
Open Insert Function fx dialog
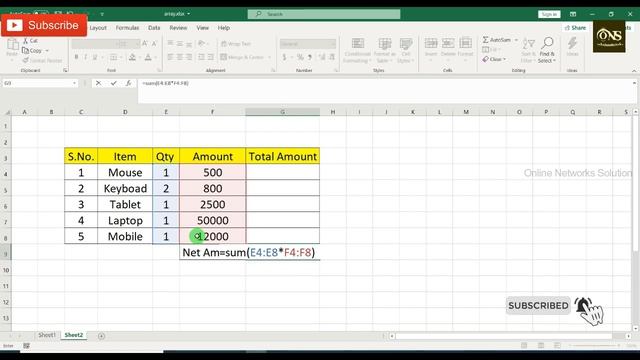coord(128,83)
